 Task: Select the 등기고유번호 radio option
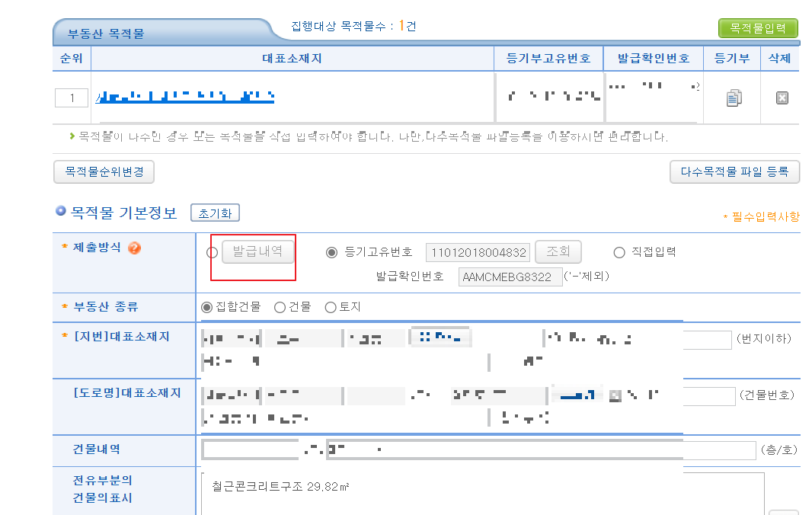pyautogui.click(x=331, y=252)
